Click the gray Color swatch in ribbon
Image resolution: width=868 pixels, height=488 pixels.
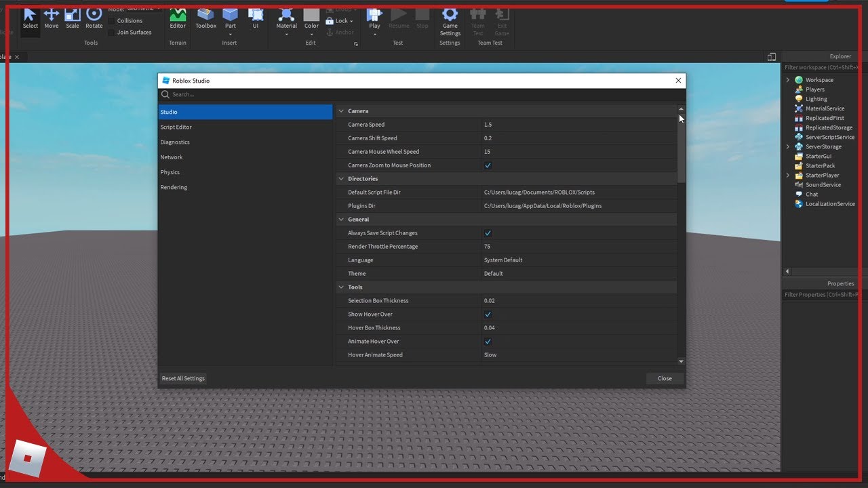pos(311,14)
